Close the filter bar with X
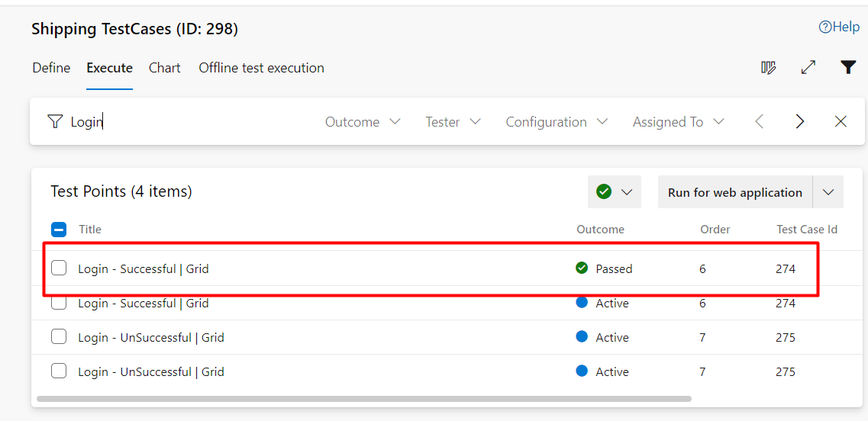 (841, 122)
